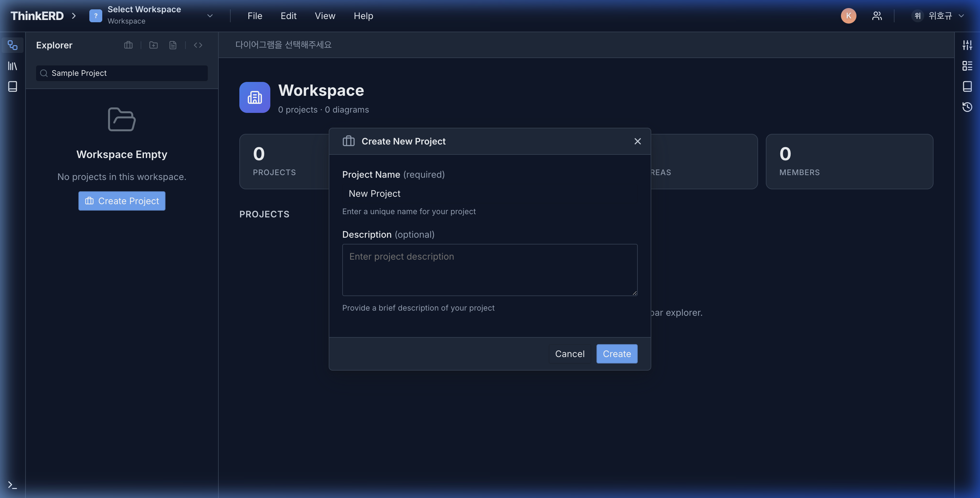Click the 'PROJECTS' section heading
The width and height of the screenshot is (980, 498).
point(265,214)
